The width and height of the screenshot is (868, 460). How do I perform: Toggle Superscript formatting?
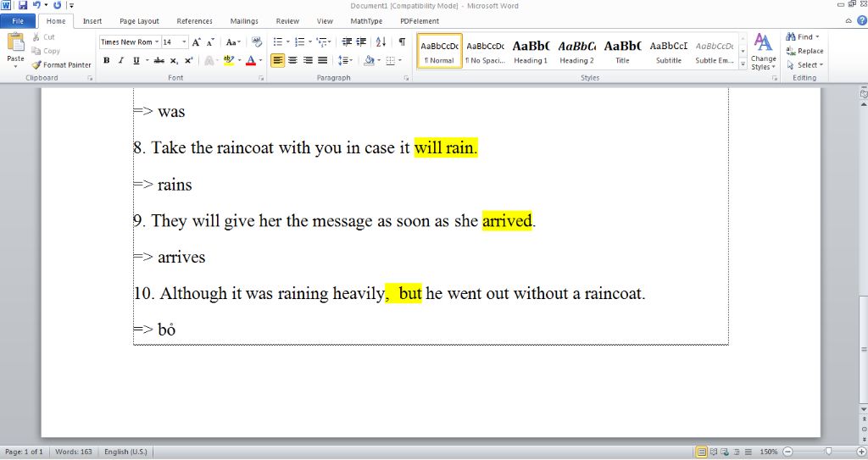click(x=188, y=60)
